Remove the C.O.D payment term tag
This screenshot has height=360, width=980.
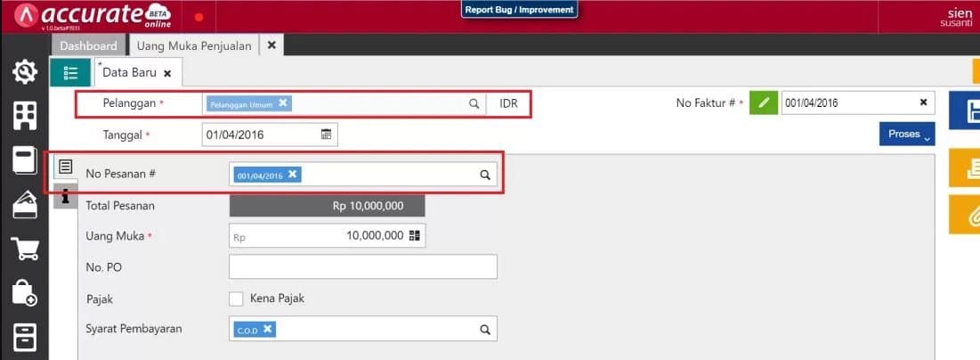(x=268, y=329)
